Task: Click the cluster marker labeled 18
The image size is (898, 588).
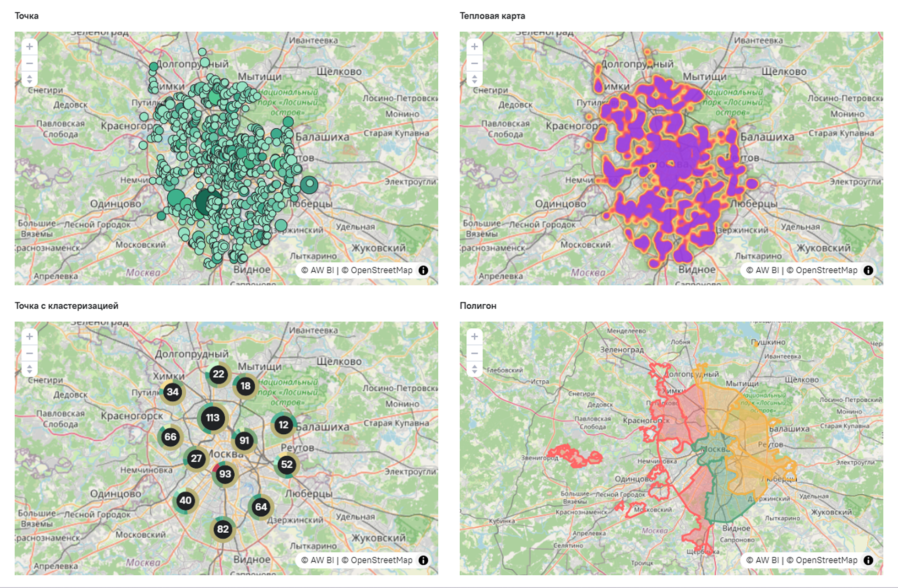Action: pos(245,386)
